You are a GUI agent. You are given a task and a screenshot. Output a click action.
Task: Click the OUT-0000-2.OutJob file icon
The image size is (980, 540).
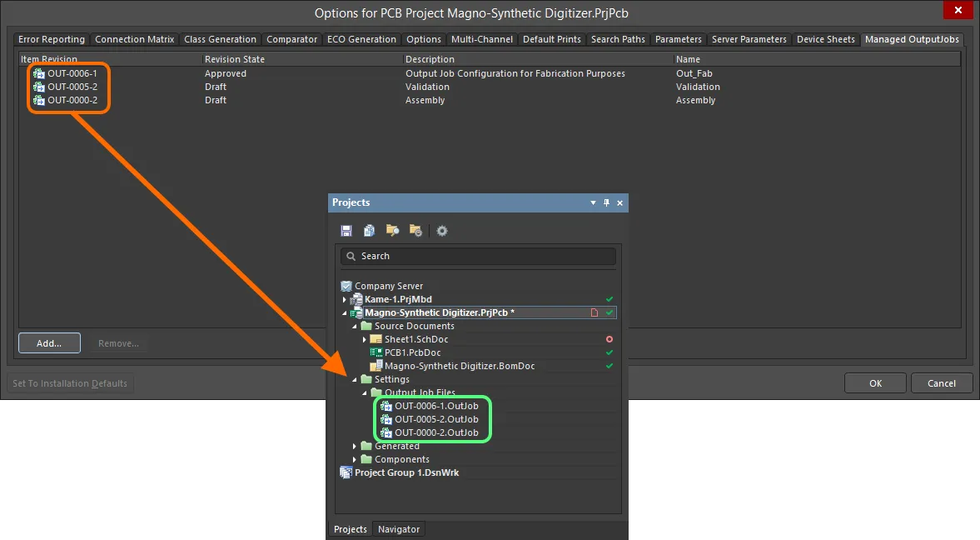(x=386, y=432)
